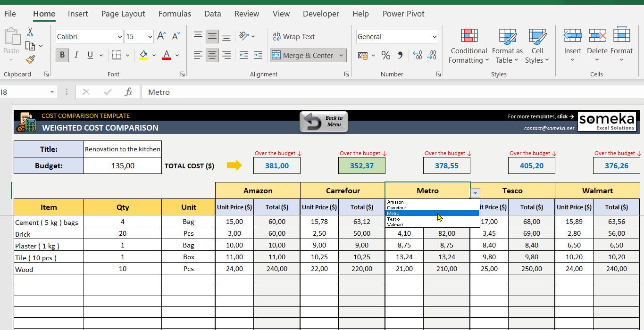Image resolution: width=644 pixels, height=330 pixels.
Task: Toggle Wrap Text
Action: 294,36
